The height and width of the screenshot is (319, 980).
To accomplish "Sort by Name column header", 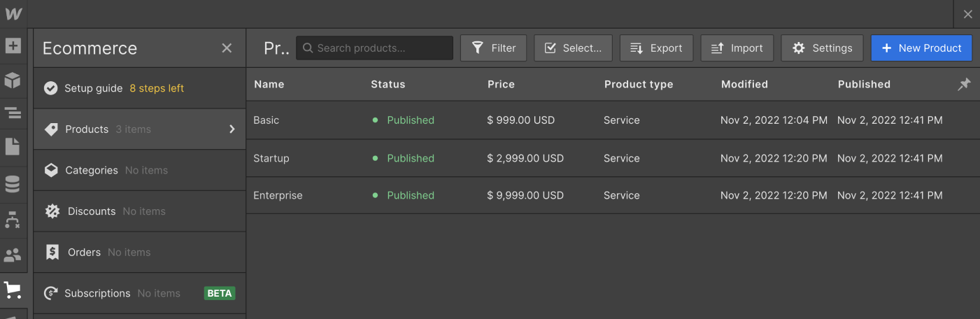I will click(269, 84).
